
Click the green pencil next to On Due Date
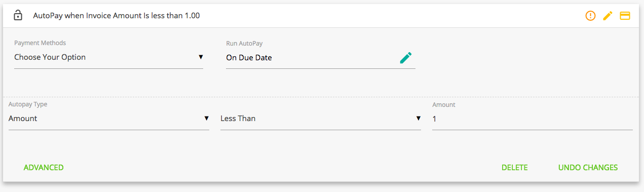tap(406, 58)
